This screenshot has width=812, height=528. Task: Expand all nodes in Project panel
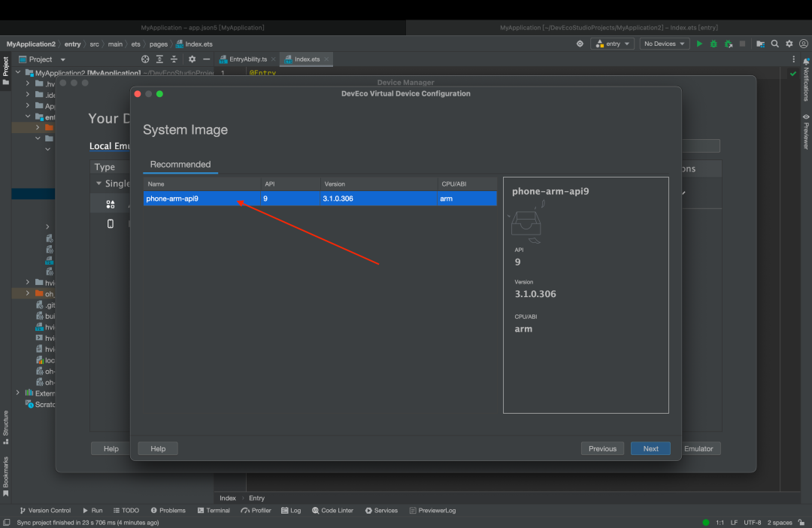159,59
